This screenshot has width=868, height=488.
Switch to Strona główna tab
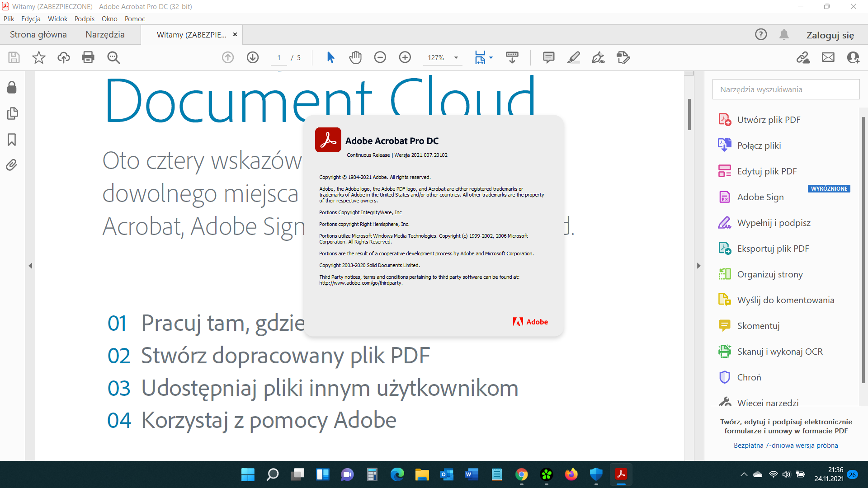click(38, 34)
